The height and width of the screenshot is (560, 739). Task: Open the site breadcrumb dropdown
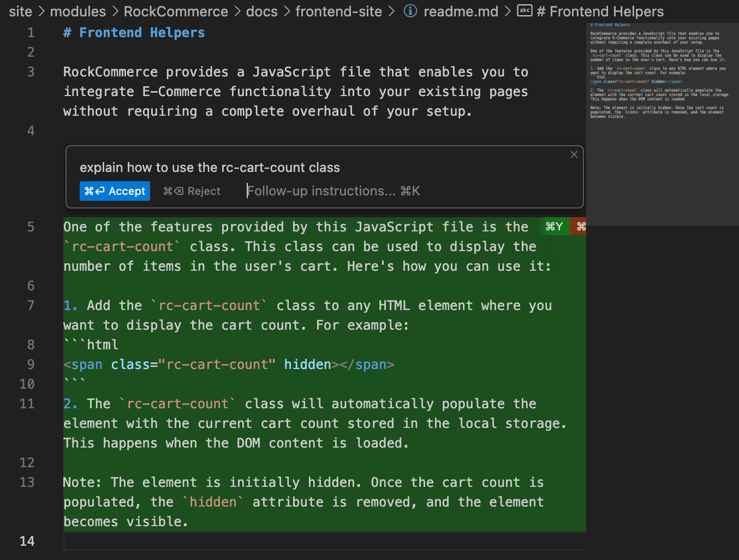point(20,11)
